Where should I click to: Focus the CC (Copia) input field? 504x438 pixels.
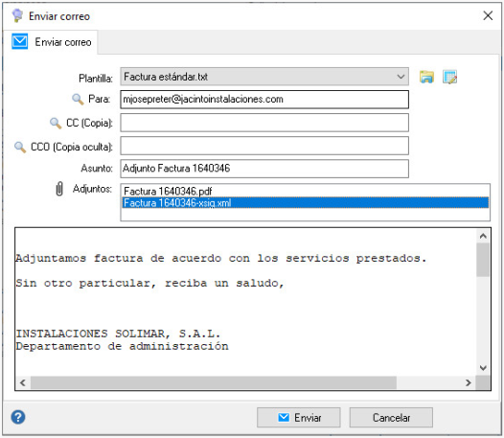point(264,123)
